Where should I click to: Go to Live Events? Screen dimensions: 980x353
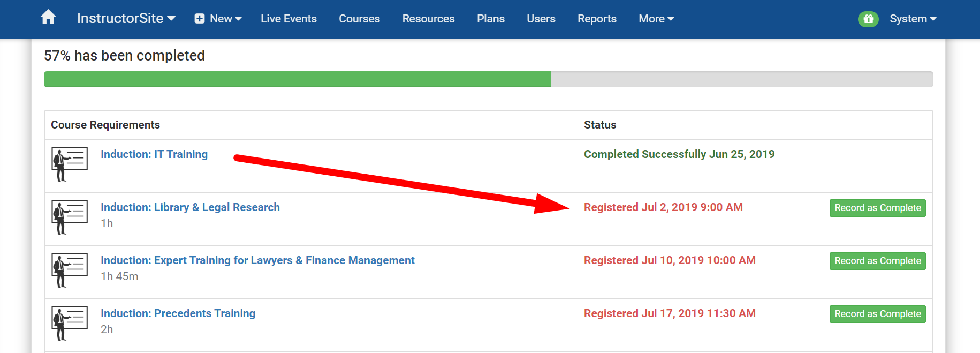click(x=288, y=19)
